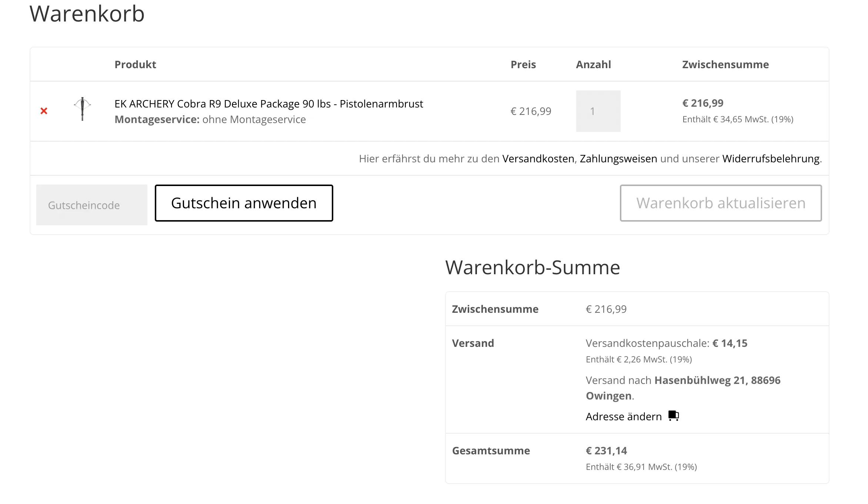Open the Widerrufsbelehrung link
This screenshot has width=868, height=504.
point(771,159)
